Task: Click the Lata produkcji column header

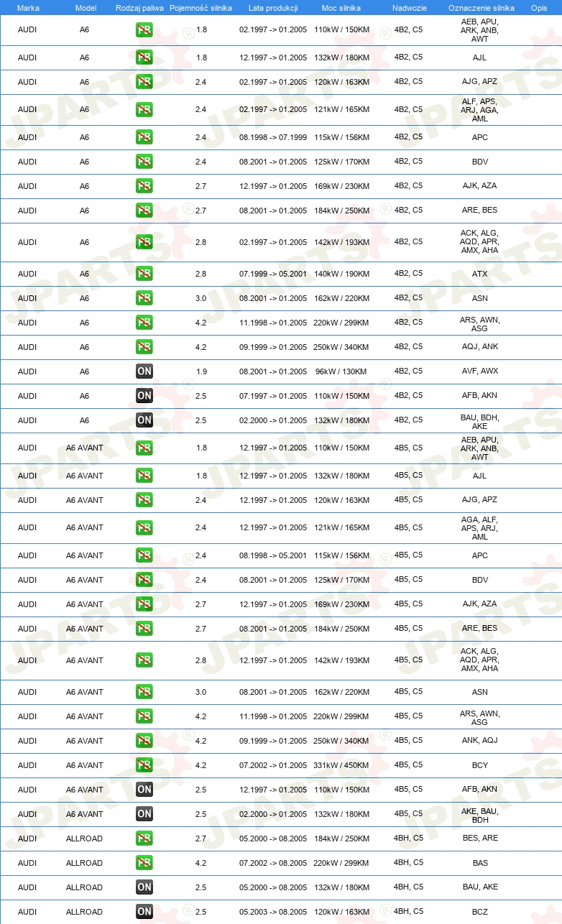Action: [x=272, y=7]
